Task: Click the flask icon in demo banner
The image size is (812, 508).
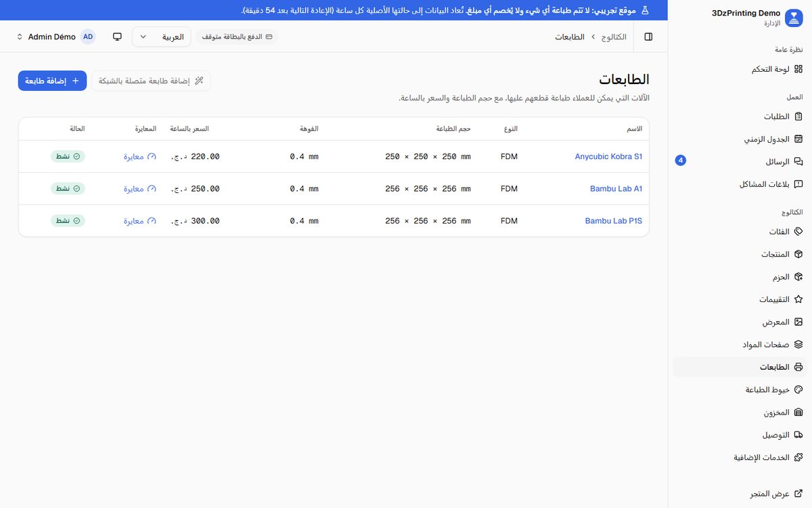Action: pyautogui.click(x=645, y=10)
